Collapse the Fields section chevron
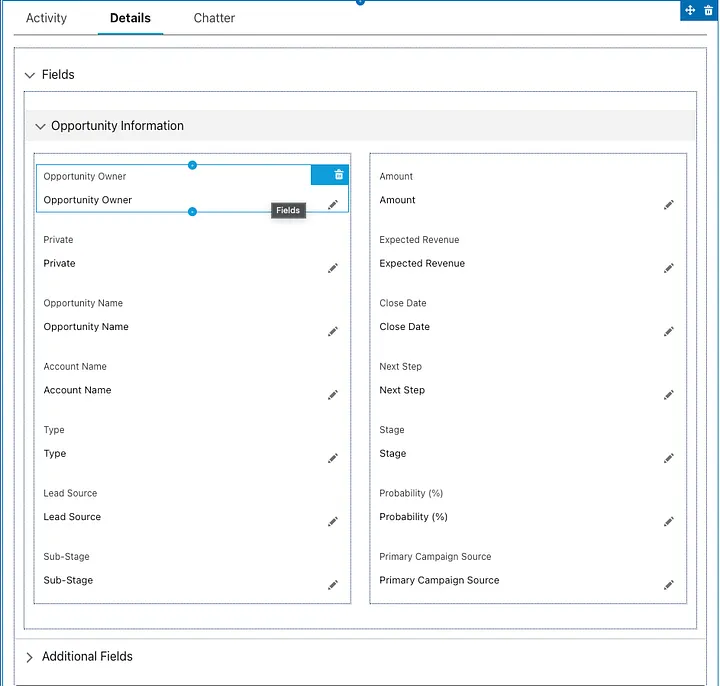 point(30,75)
